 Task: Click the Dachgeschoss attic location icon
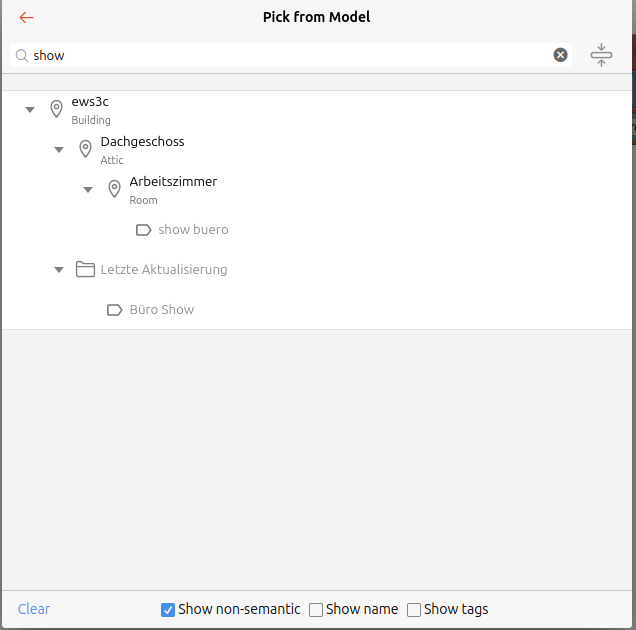click(86, 149)
